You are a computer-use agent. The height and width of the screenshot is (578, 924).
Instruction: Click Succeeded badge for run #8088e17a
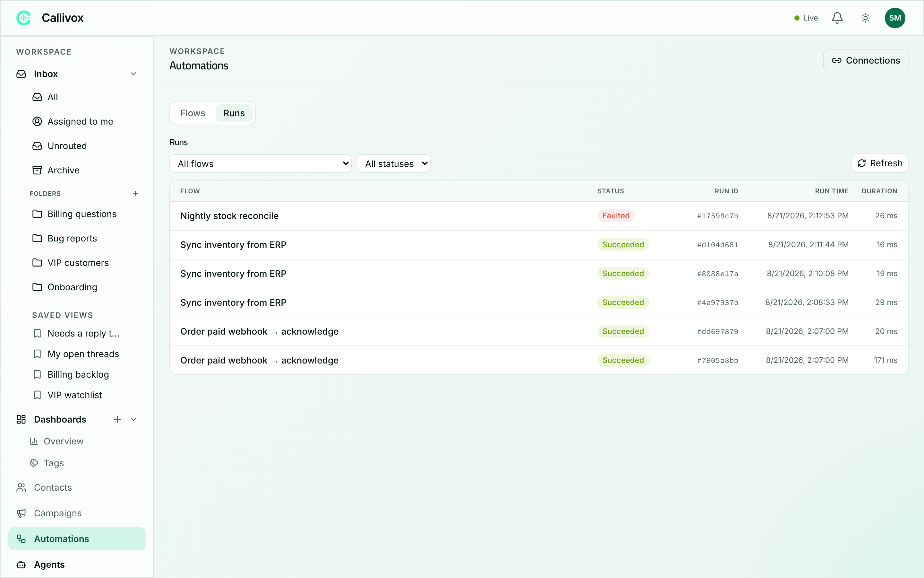click(623, 274)
